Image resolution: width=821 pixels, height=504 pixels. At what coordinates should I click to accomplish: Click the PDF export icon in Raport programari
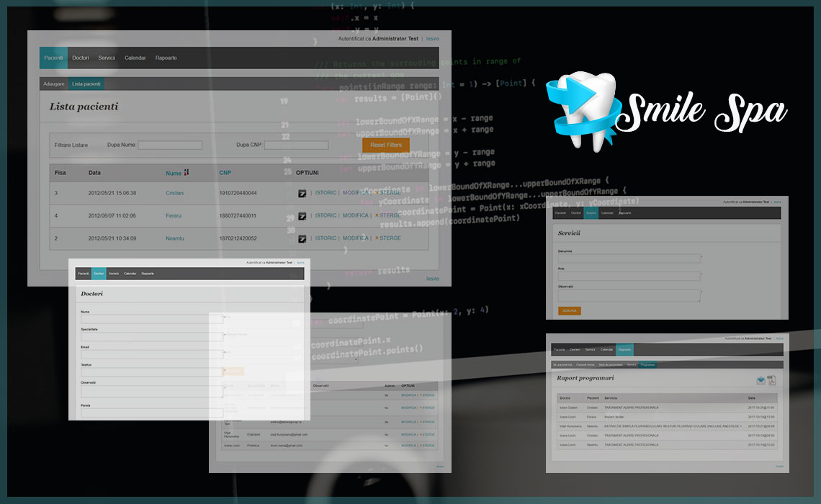click(x=771, y=381)
